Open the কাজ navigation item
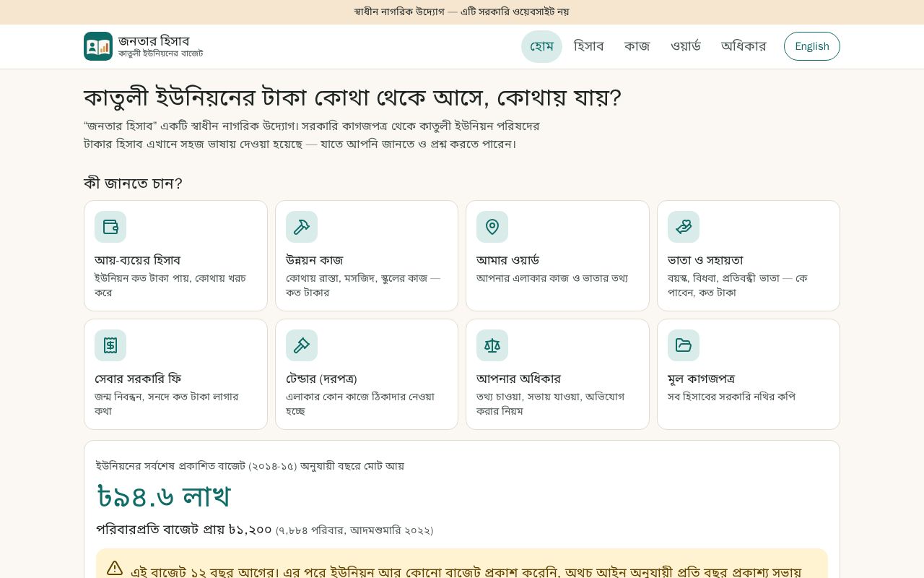The image size is (924, 578). [x=637, y=46]
